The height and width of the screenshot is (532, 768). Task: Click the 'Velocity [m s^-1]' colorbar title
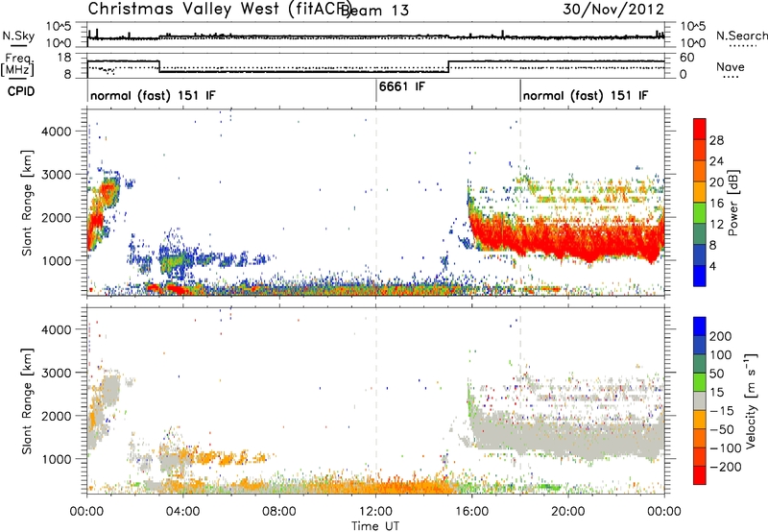click(752, 400)
